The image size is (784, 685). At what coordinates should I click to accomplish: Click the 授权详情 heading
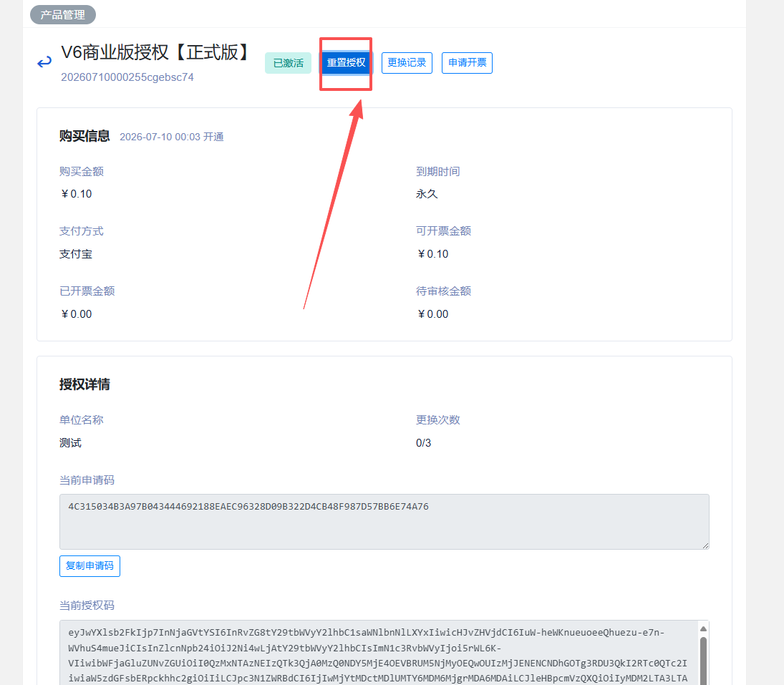pyautogui.click(x=84, y=384)
